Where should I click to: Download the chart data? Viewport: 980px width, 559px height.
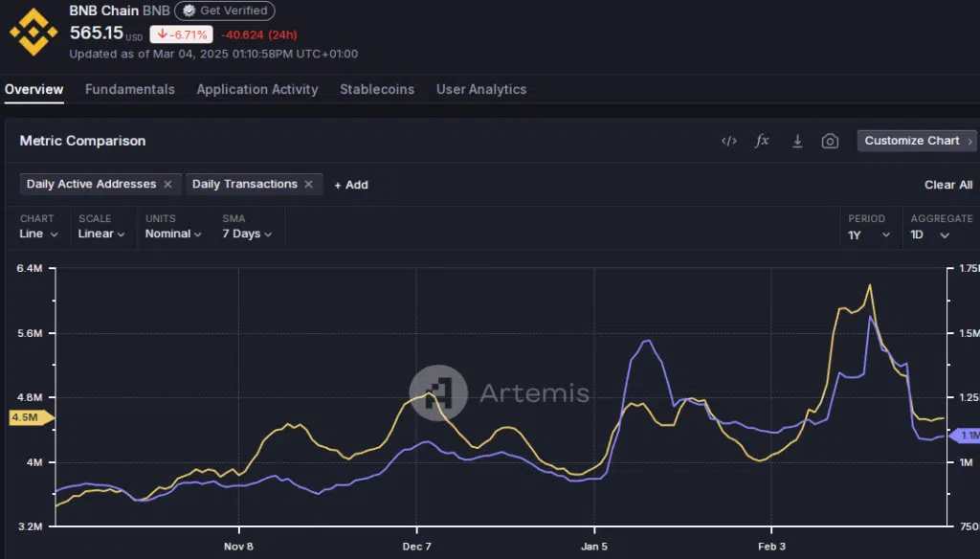797,142
